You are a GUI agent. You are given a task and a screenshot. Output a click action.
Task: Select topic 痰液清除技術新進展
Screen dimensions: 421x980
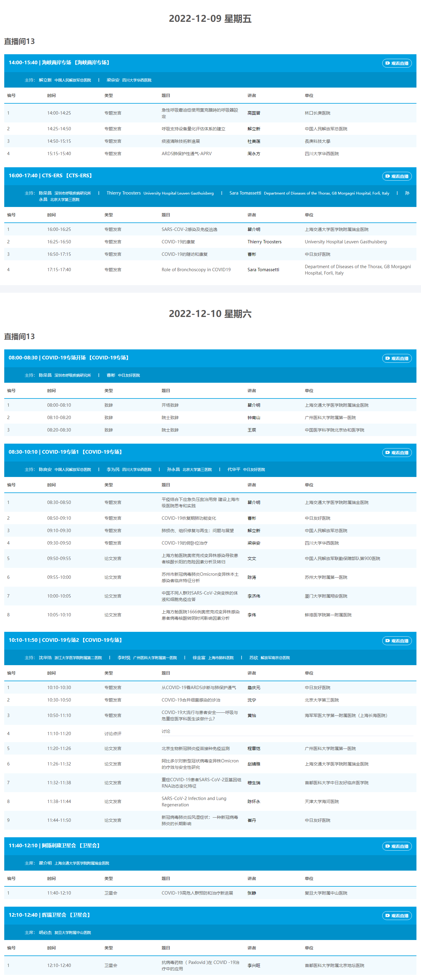coord(180,142)
